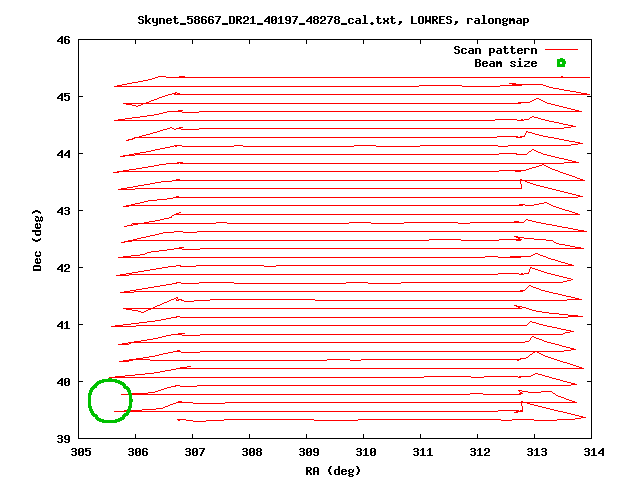Select the 'Scan pattern' legend label
This screenshot has height=480, width=640.
pos(495,50)
